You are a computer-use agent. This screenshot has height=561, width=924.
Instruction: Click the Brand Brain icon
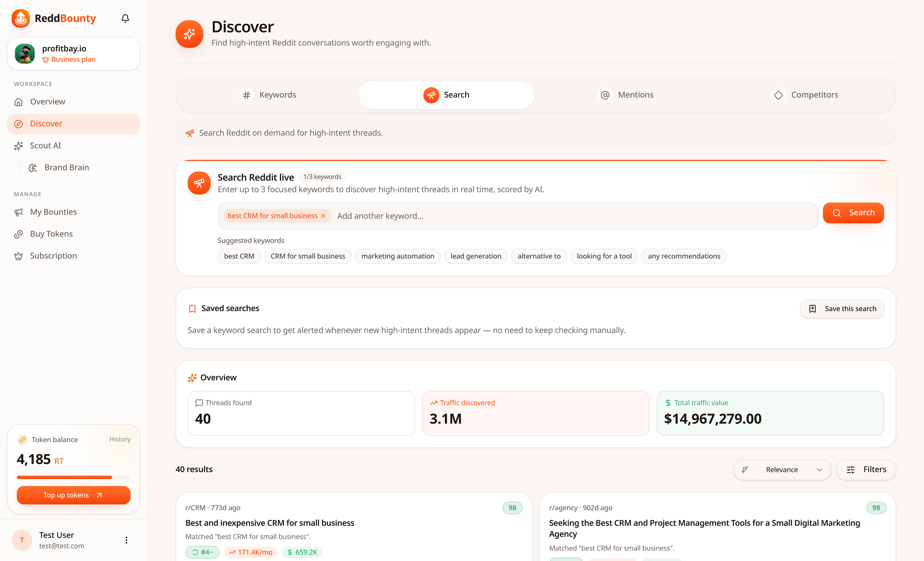point(33,168)
